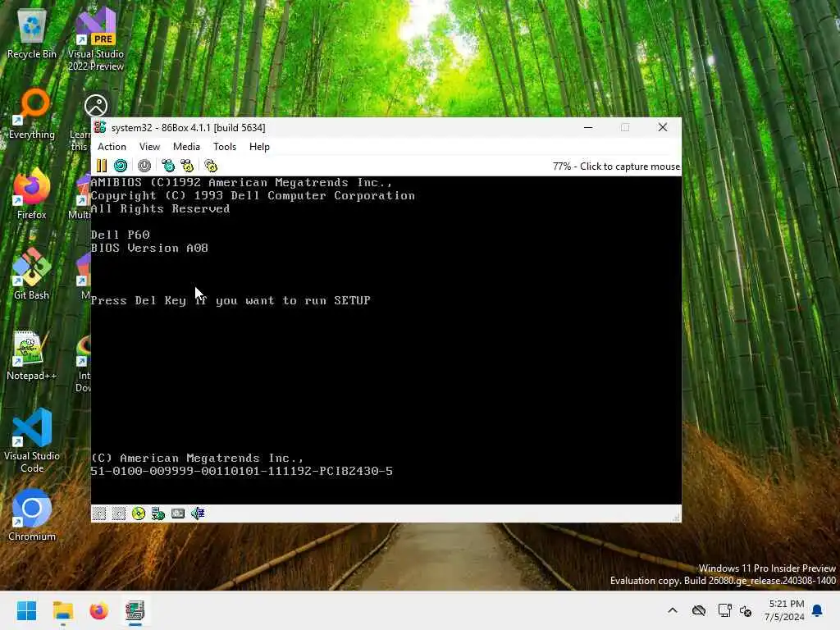Click the 77% Click to capture mouse status text
Screen dimensions: 840x630
tap(616, 167)
